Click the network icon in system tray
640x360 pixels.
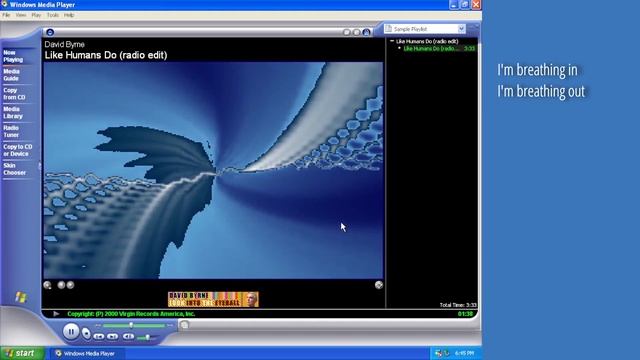pyautogui.click(x=439, y=353)
